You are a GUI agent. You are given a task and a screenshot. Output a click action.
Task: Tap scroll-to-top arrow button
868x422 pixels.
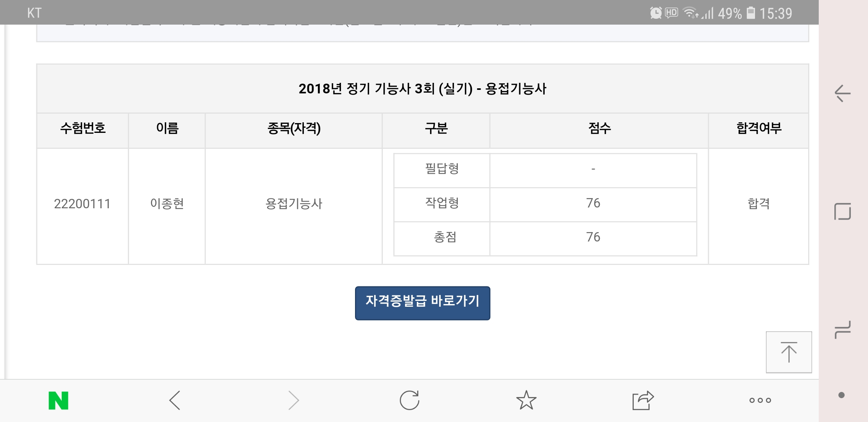[789, 352]
